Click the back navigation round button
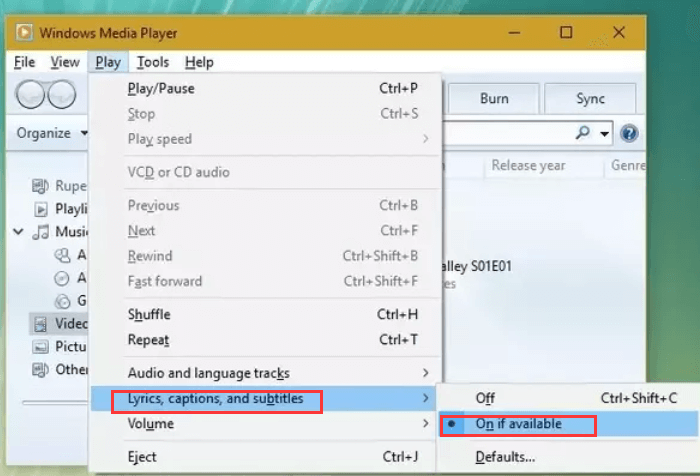The width and height of the screenshot is (700, 476). (x=30, y=95)
